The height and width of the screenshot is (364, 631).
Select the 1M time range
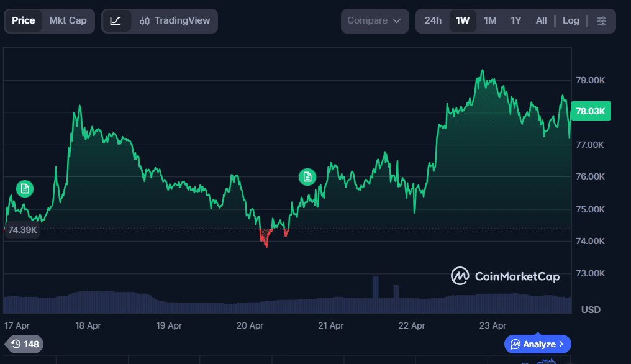(x=490, y=21)
